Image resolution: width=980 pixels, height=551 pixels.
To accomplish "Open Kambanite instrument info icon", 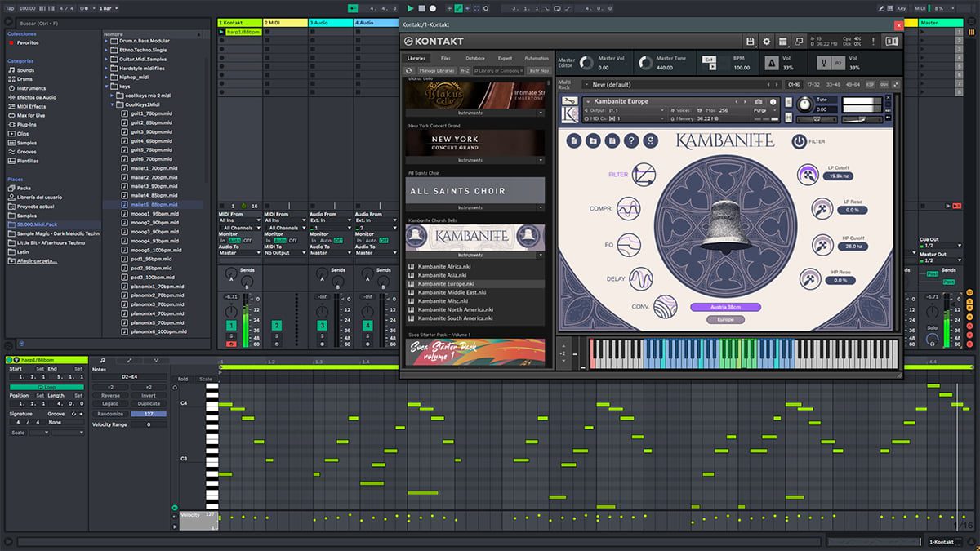I will tap(775, 101).
